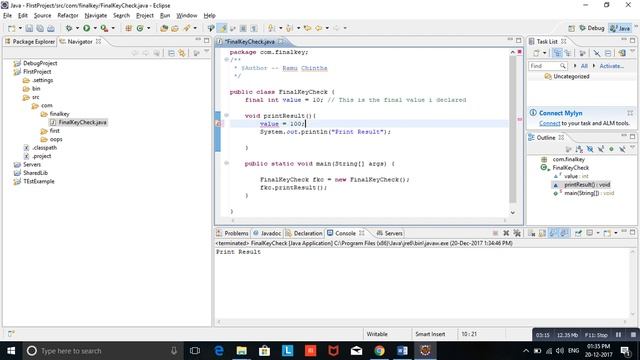This screenshot has height=360, width=640.
Task: Click the editor vertical scrollbar thumb
Action: [513, 129]
